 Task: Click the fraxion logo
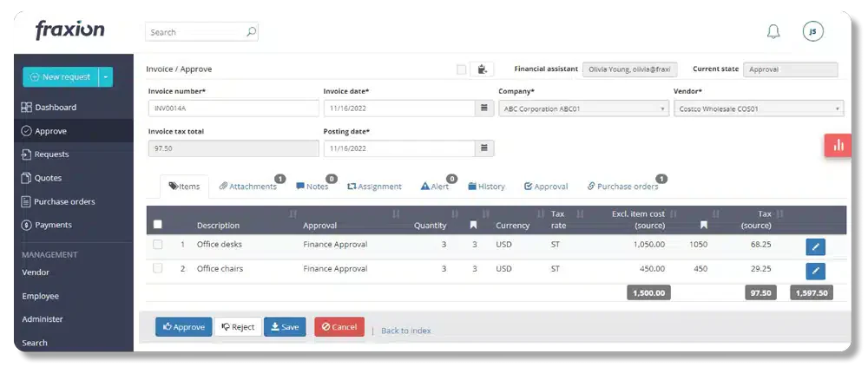click(69, 30)
